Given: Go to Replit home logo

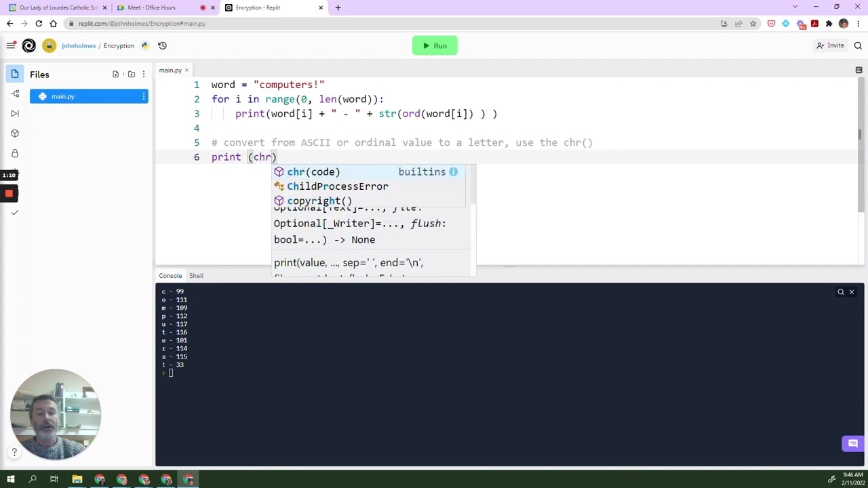Looking at the screenshot, I should pyautogui.click(x=28, y=45).
